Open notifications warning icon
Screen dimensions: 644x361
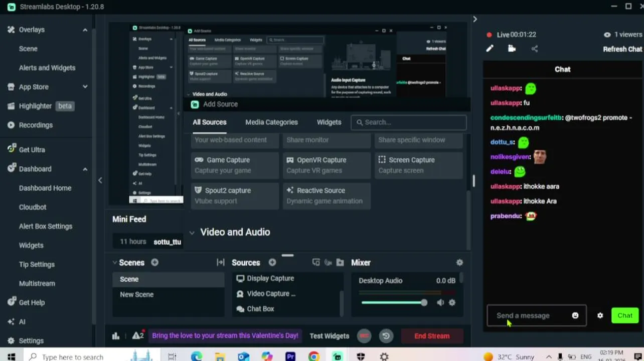(x=138, y=335)
